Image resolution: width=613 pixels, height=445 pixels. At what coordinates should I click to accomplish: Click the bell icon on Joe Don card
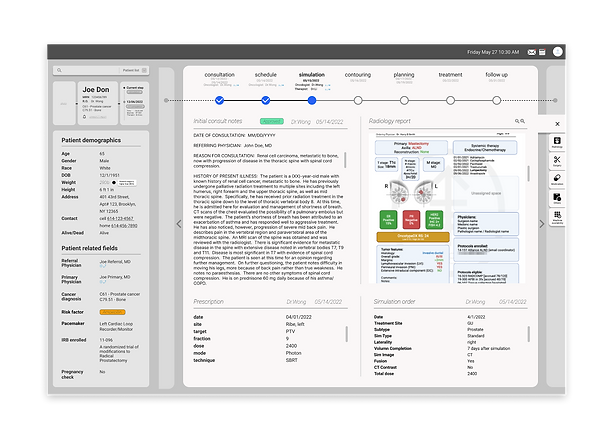(x=84, y=117)
